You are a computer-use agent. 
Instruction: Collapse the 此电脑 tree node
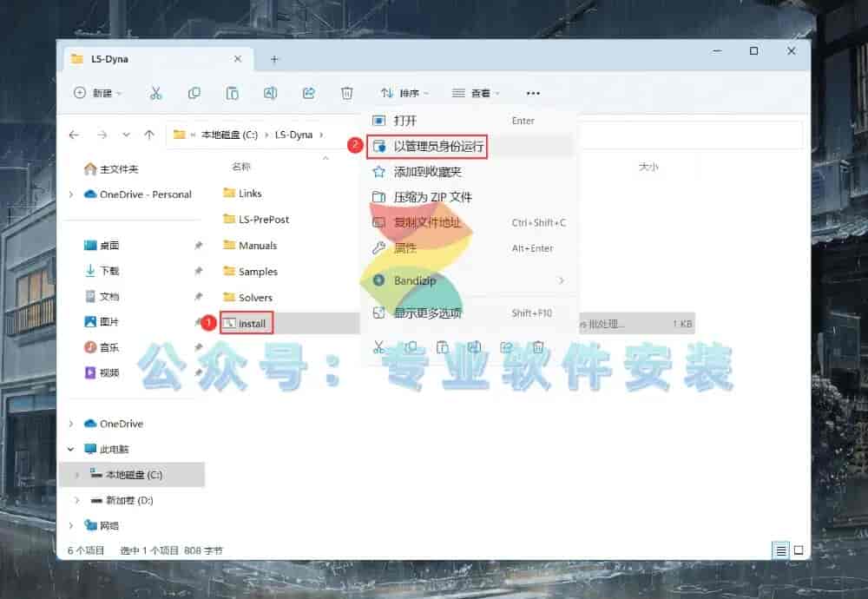tap(71, 449)
